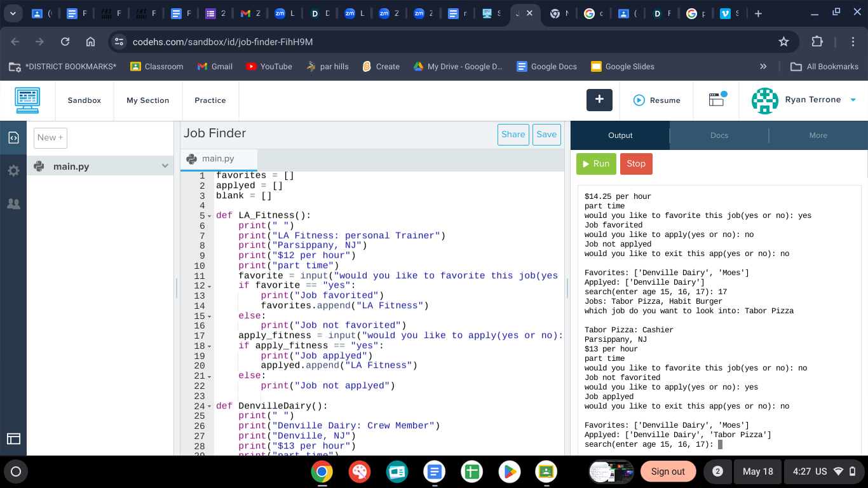
Task: Click the Job Finder project title
Action: 215,133
